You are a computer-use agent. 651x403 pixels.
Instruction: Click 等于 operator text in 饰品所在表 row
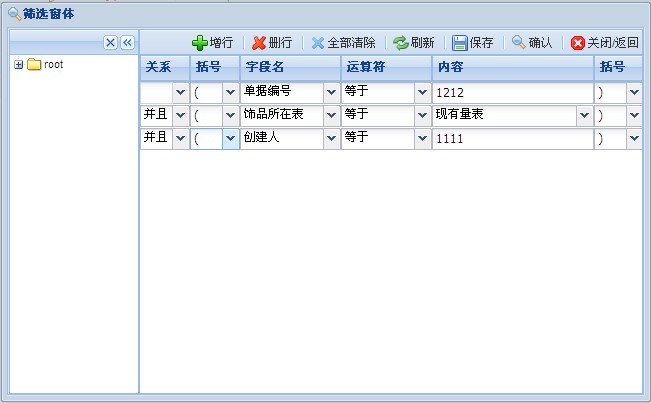click(356, 114)
